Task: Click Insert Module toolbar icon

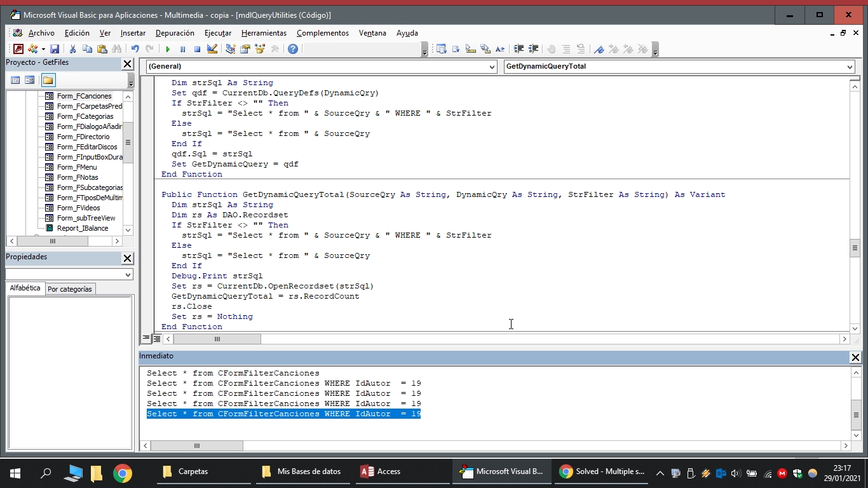Action: (32, 49)
